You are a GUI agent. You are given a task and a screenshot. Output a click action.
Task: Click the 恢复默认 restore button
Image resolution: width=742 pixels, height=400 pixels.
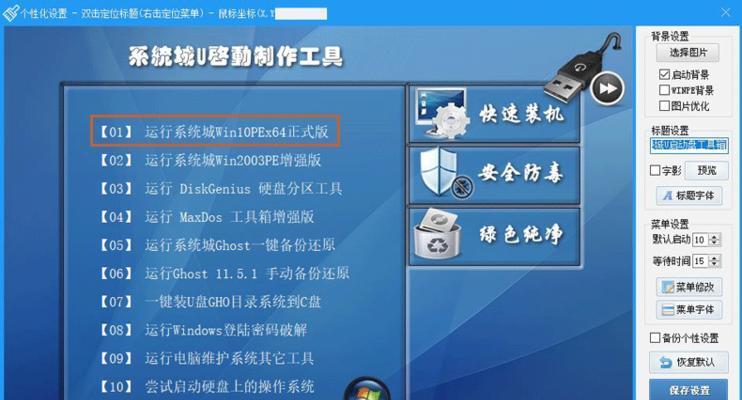click(689, 362)
